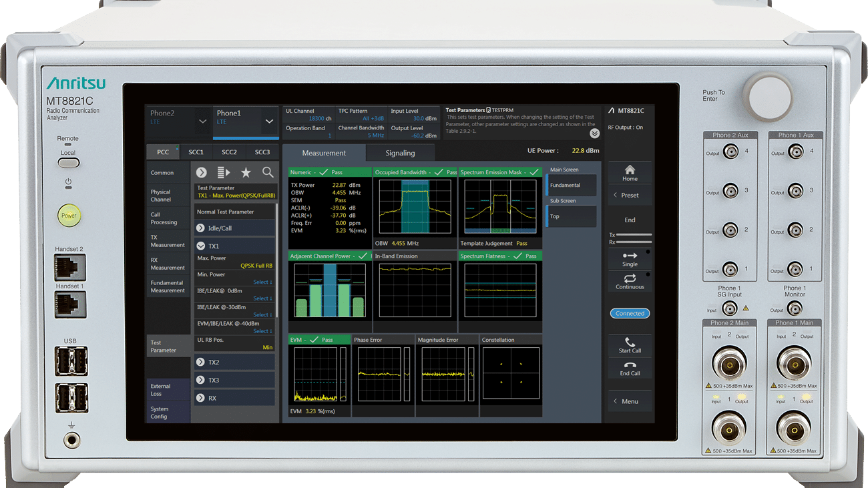Select RX Measurement side menu
This screenshot has width=868, height=488.
coord(168,264)
